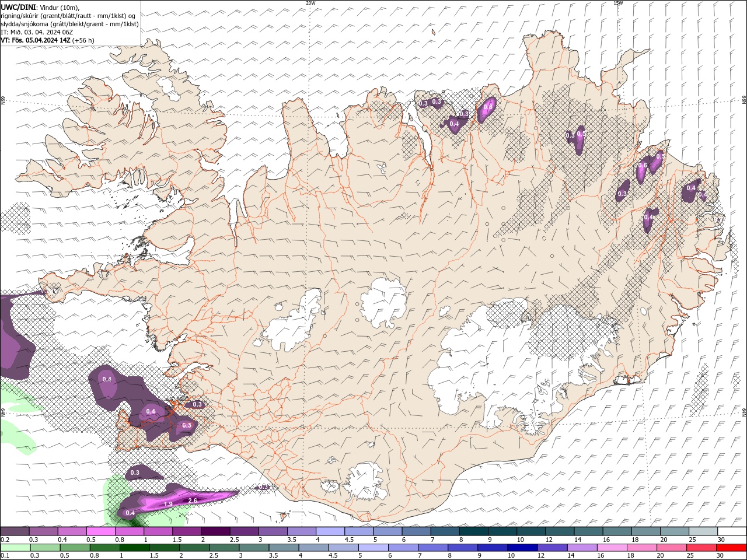
Task: Pick the bright red rain swatch after 30
Action: [x=731, y=547]
